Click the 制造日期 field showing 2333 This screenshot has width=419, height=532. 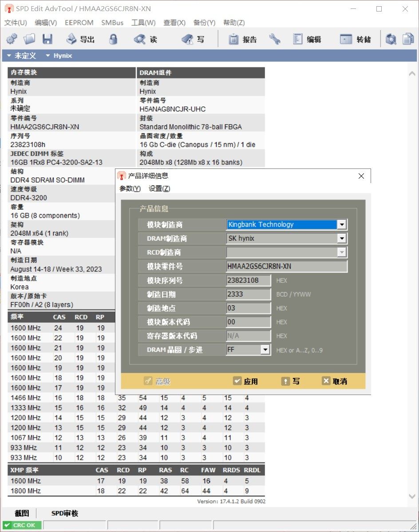tap(249, 294)
